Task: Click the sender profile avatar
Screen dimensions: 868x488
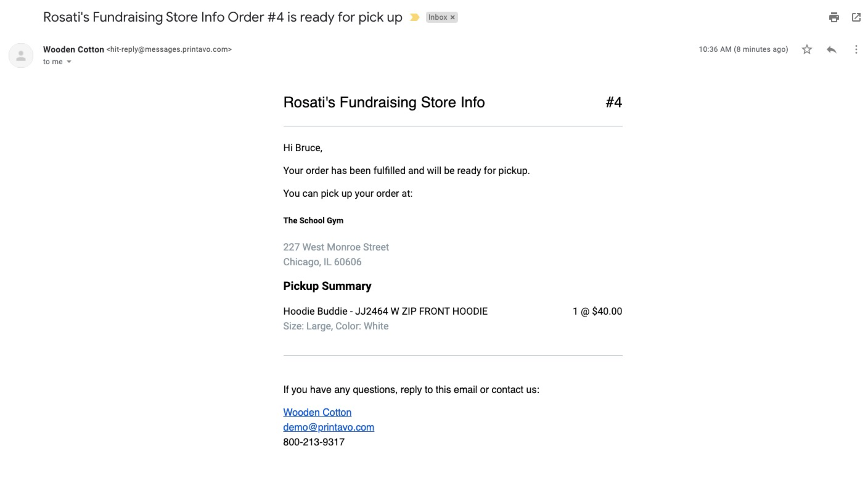Action: pyautogui.click(x=20, y=56)
